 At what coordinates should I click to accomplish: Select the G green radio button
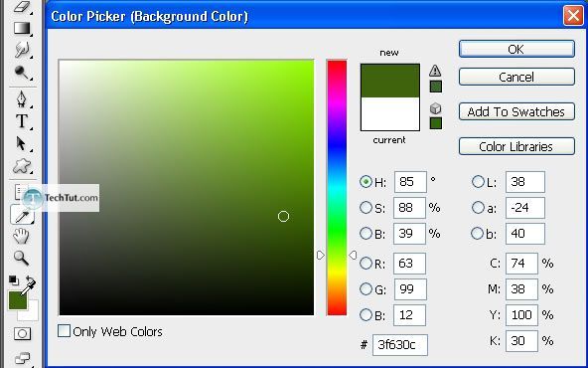(x=366, y=288)
